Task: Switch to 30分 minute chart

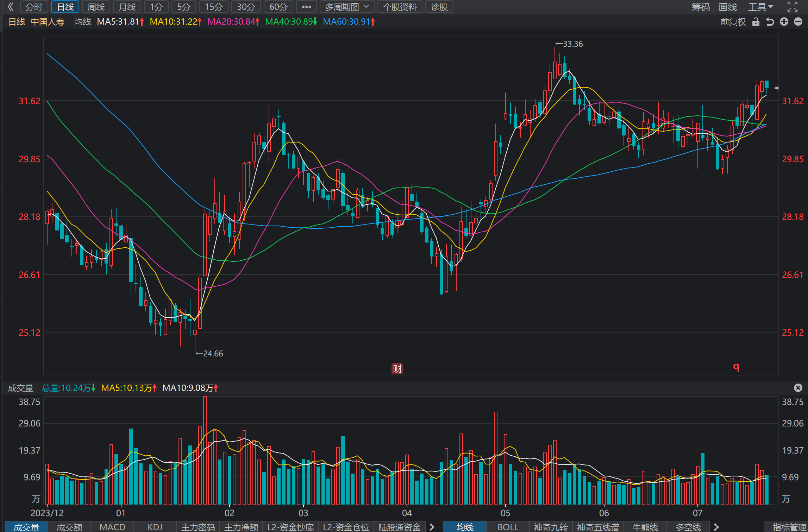Action: [246, 7]
